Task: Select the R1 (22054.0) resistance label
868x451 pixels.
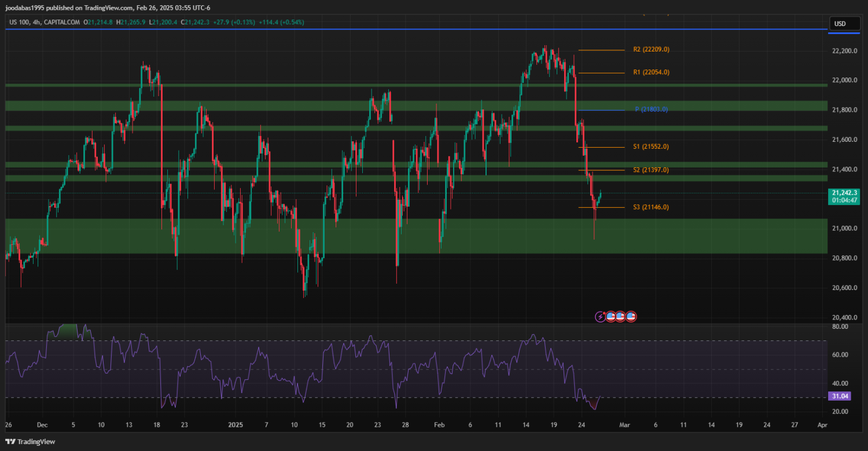Action: pos(651,72)
